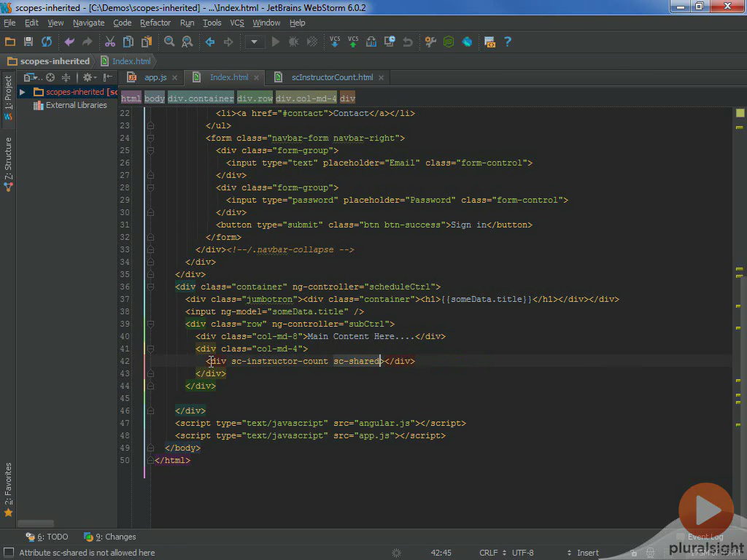Close the app.js tab
Viewport: 747px width, 560px height.
[175, 77]
